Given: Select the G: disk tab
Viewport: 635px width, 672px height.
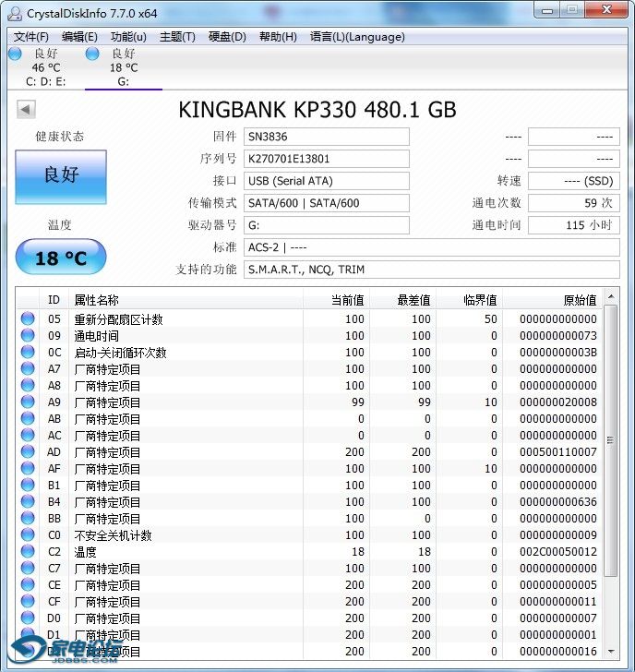Looking at the screenshot, I should 124,67.
